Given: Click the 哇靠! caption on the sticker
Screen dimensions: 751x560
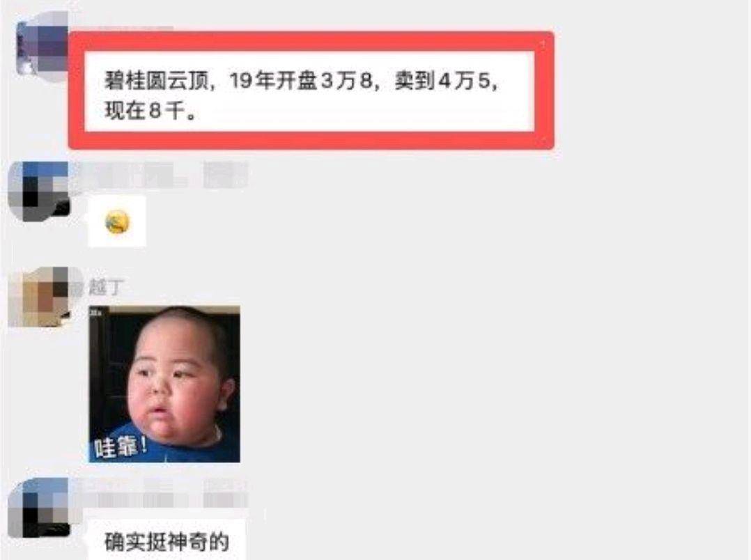Looking at the screenshot, I should (121, 447).
